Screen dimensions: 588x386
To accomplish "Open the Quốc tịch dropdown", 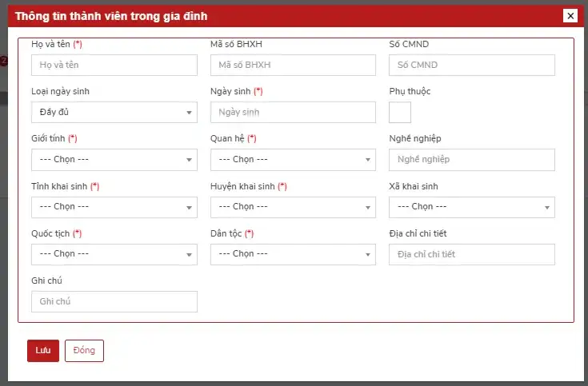I will [x=114, y=254].
